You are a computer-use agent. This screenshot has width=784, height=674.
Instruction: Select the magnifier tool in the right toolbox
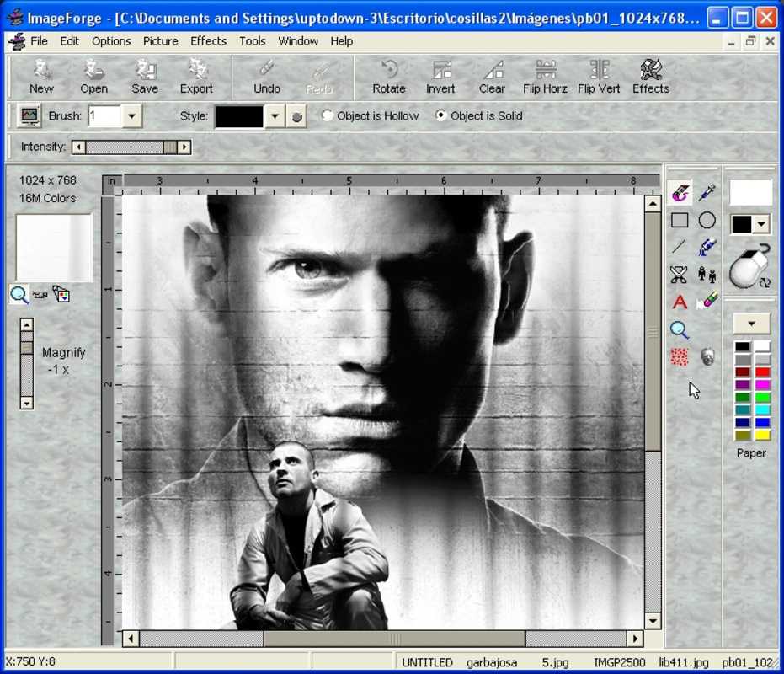(x=680, y=329)
